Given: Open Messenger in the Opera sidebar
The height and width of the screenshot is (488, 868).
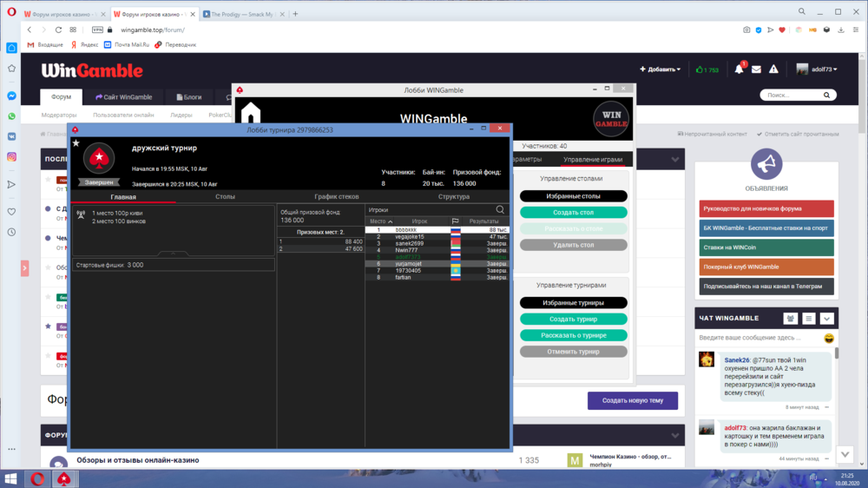Looking at the screenshot, I should (12, 96).
